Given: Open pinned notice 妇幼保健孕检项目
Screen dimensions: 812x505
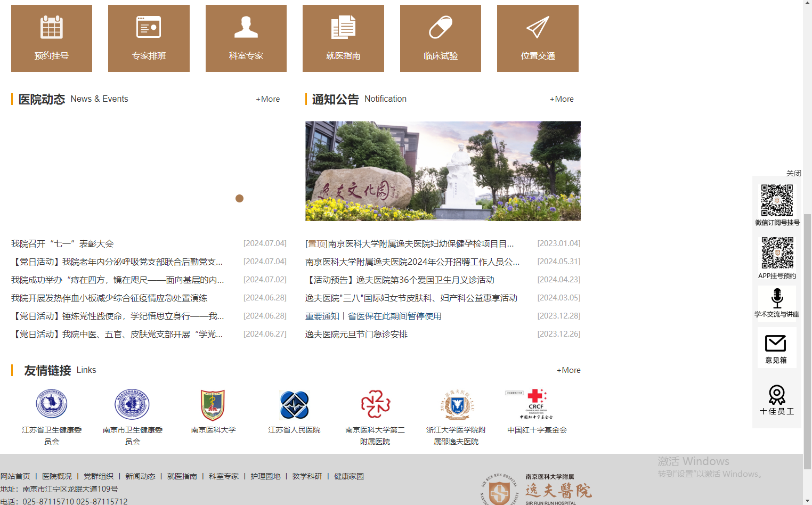Looking at the screenshot, I should 410,243.
